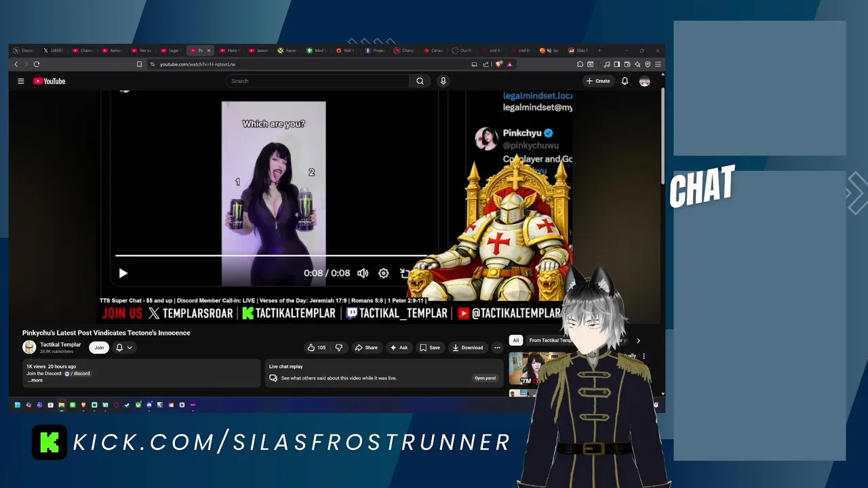Image resolution: width=868 pixels, height=488 pixels.
Task: Click the YouTube search magnifier button
Action: 420,81
